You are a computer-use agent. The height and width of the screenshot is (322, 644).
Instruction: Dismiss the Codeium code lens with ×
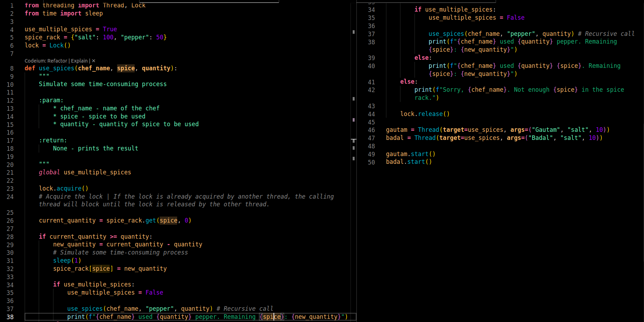pos(94,61)
